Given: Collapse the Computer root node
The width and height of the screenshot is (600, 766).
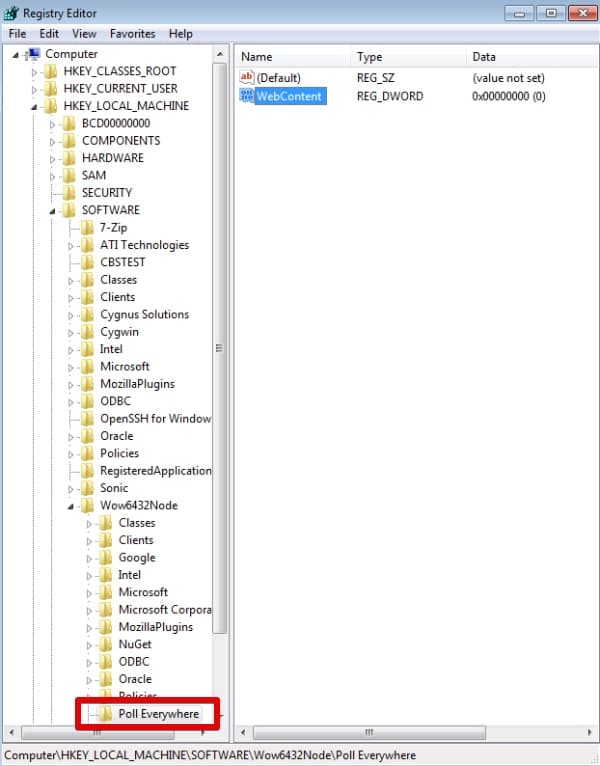Looking at the screenshot, I should [16, 55].
